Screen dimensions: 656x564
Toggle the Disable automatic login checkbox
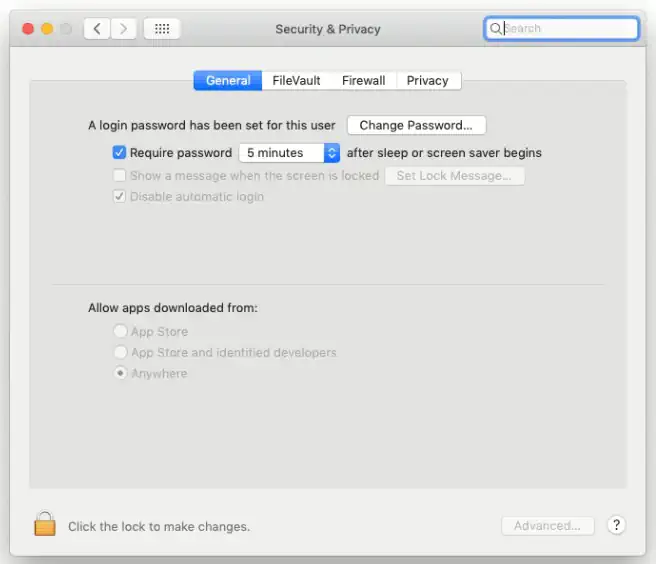coord(120,197)
